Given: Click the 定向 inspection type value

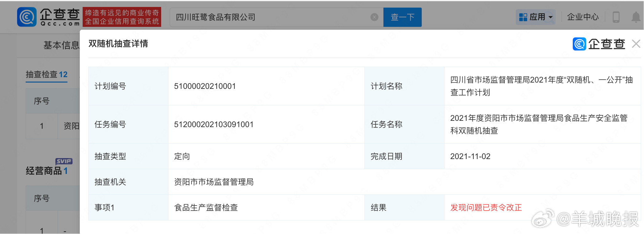Looking at the screenshot, I should tap(182, 156).
